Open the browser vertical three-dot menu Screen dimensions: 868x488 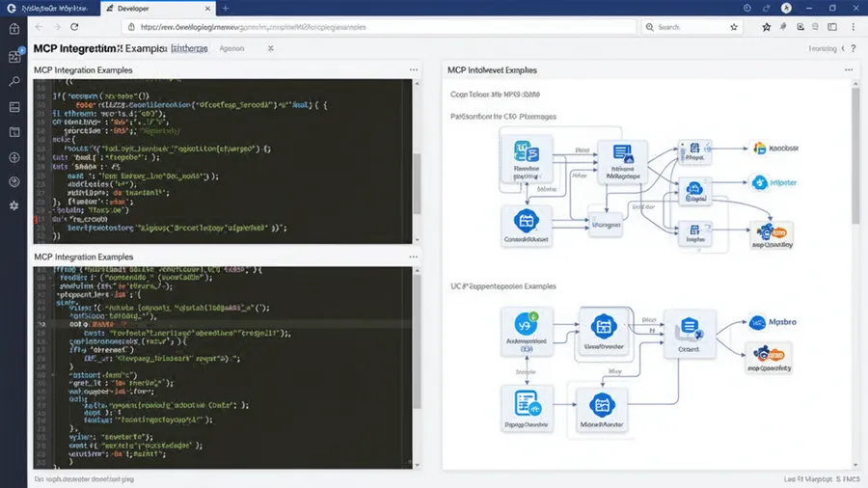854,27
